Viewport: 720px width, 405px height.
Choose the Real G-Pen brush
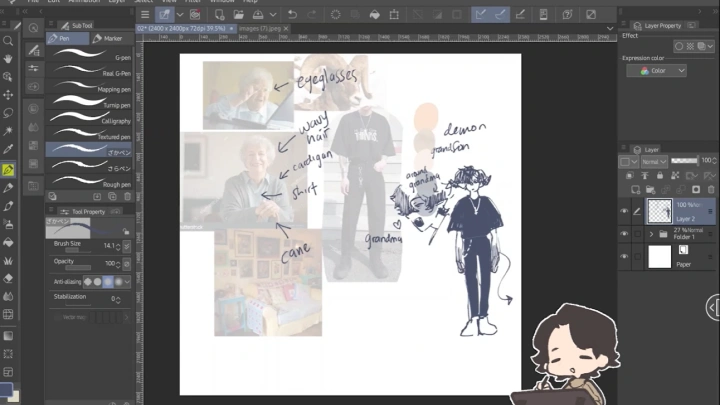tap(90, 71)
